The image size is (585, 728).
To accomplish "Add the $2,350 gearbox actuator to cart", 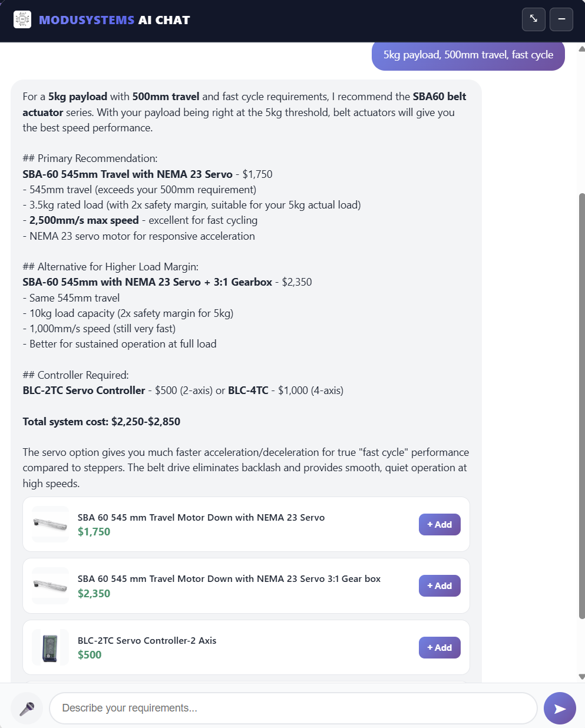I will 439,585.
